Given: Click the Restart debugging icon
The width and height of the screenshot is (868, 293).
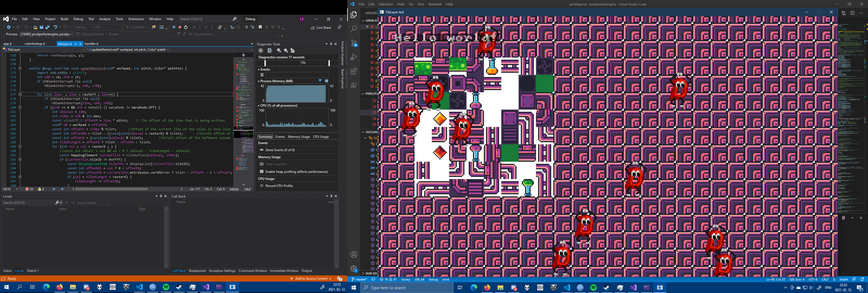Looking at the screenshot, I should pyautogui.click(x=186, y=27).
